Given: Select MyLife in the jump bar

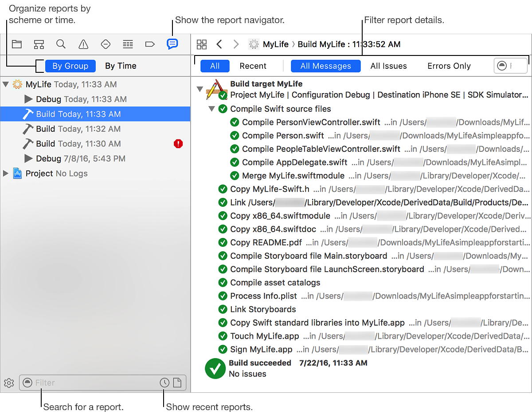Looking at the screenshot, I should tap(276, 44).
